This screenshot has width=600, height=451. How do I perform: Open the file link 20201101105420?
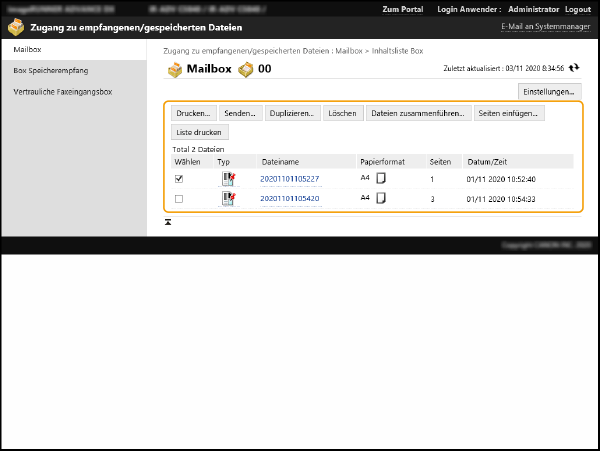coord(289,199)
